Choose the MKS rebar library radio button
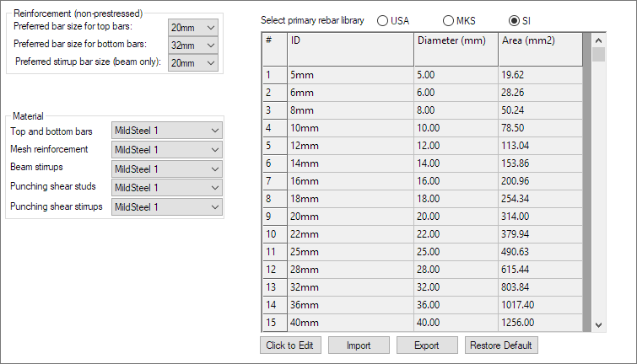Image resolution: width=637 pixels, height=364 pixels. pos(449,20)
